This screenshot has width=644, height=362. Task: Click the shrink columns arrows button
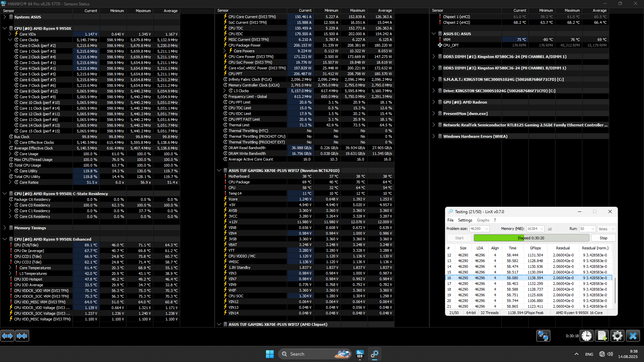(22, 336)
